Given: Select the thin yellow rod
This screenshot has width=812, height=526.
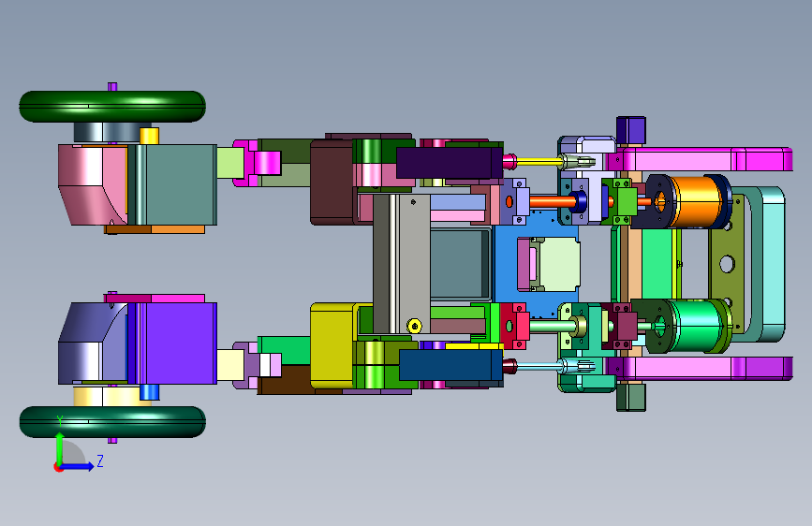Looking at the screenshot, I should [x=538, y=162].
